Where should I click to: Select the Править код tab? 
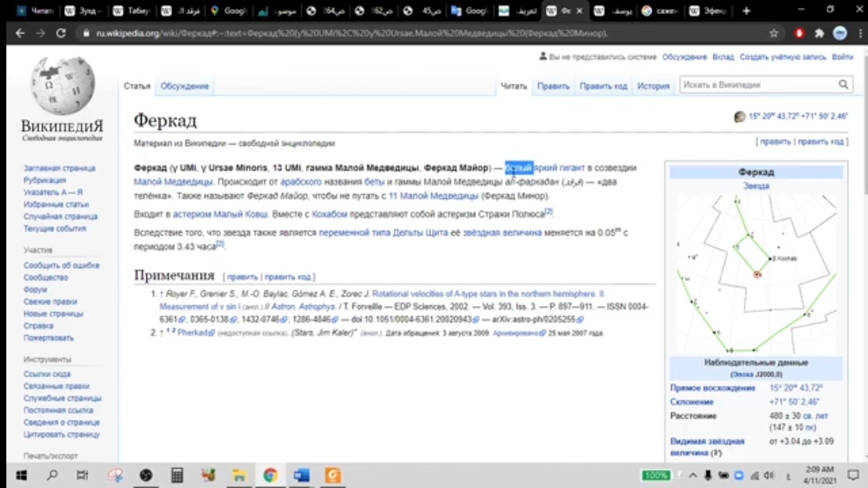click(603, 86)
